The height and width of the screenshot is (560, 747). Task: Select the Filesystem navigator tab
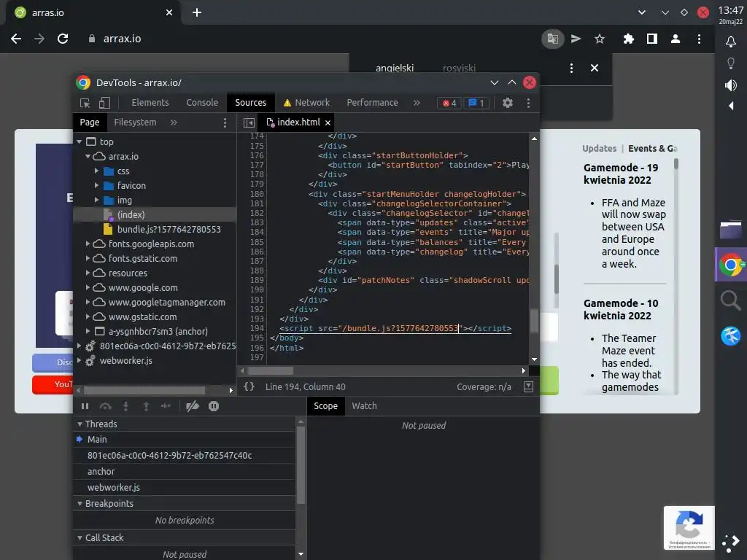135,122
